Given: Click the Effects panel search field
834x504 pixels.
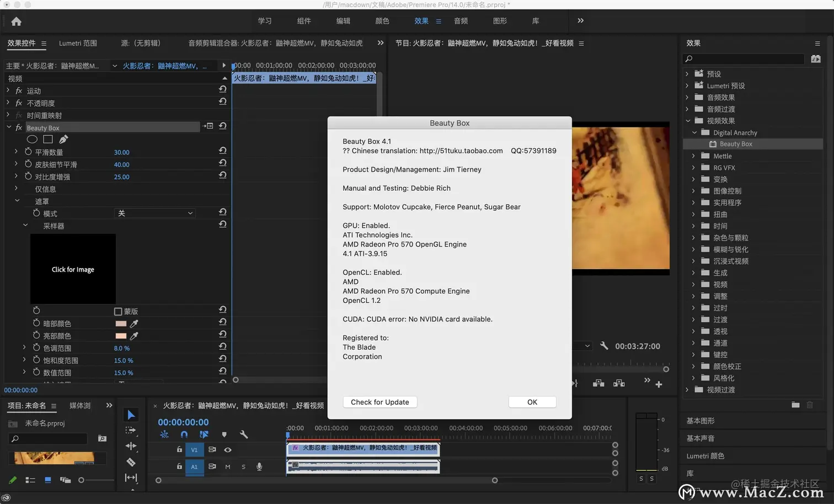Looking at the screenshot, I should (x=744, y=58).
